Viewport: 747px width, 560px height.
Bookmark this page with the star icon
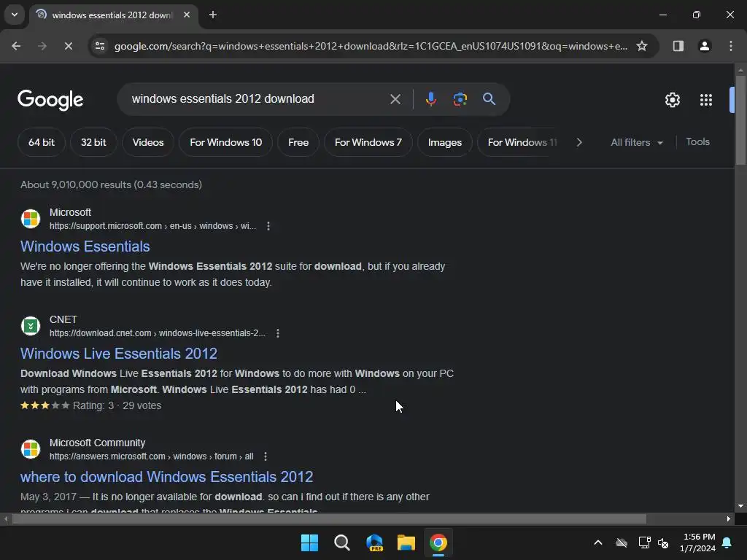[642, 46]
